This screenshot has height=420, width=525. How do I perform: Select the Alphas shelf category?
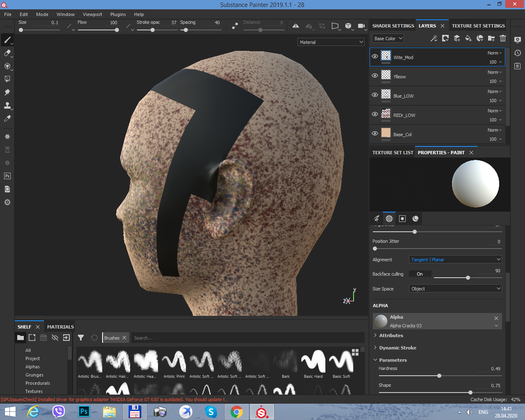tap(32, 367)
